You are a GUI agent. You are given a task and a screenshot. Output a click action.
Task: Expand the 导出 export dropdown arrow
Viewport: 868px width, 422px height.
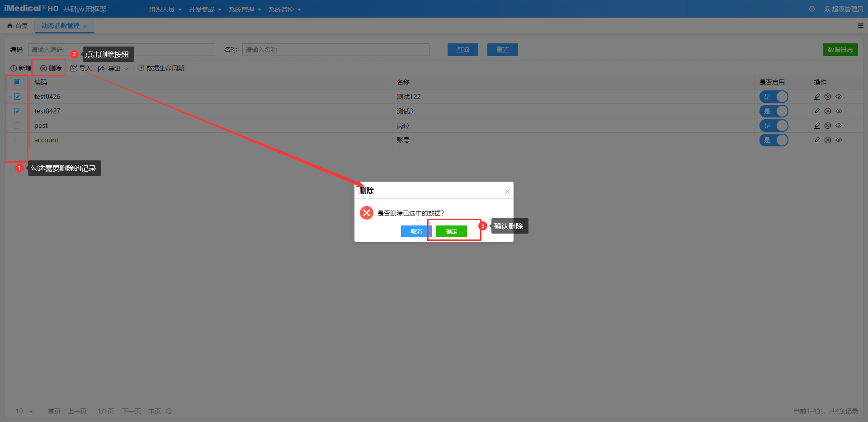click(x=126, y=69)
